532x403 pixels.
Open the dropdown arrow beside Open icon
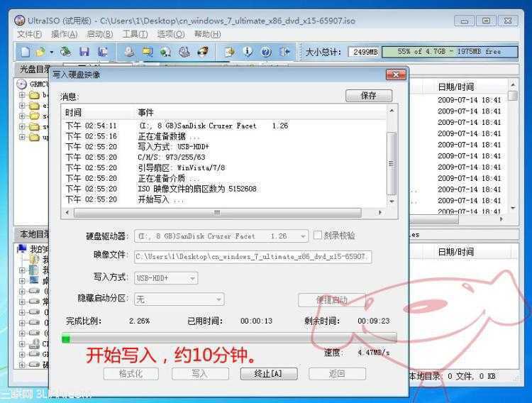point(52,53)
